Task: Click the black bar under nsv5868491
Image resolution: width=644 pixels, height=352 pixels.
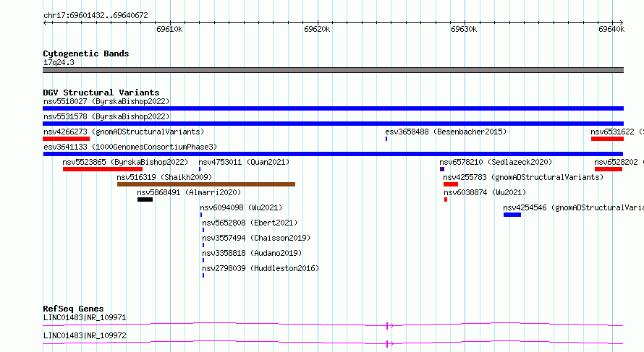Action: (x=145, y=199)
